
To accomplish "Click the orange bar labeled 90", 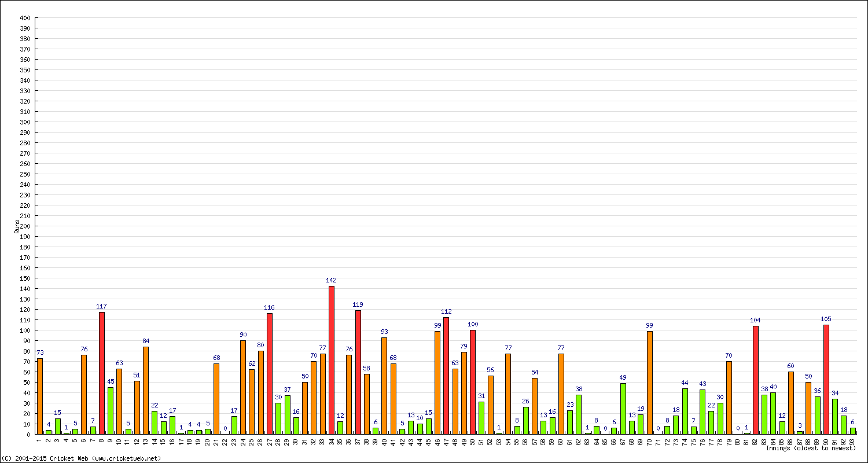I will coord(243,387).
